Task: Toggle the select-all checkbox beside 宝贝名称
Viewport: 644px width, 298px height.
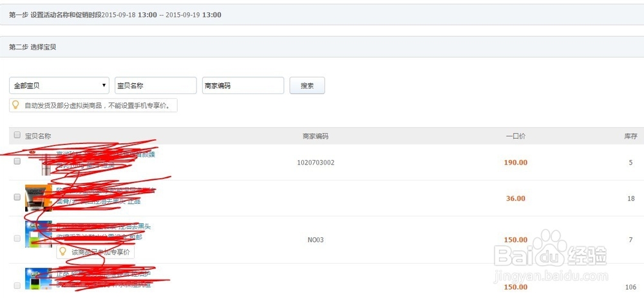Action: pos(17,135)
